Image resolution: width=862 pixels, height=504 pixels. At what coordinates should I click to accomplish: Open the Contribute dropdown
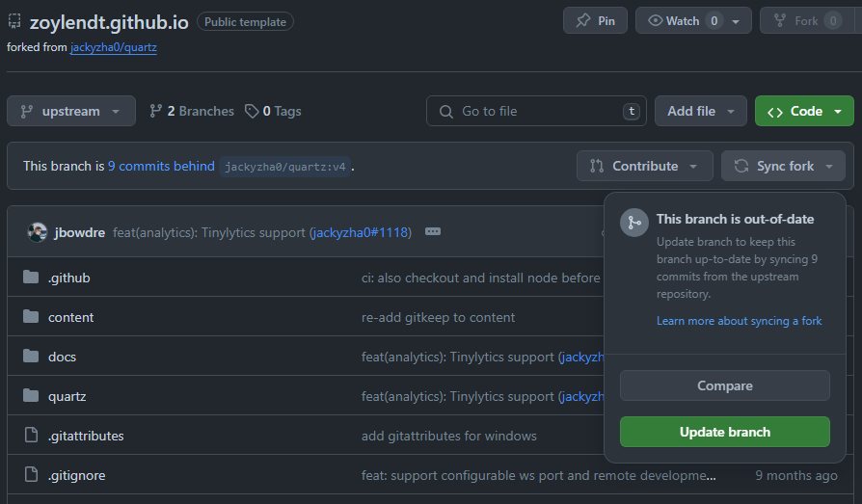tap(644, 166)
